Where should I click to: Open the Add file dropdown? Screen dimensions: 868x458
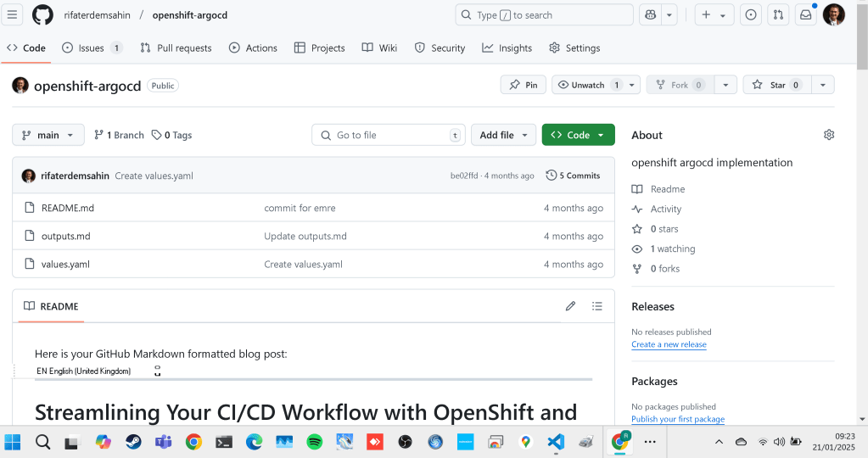click(503, 135)
